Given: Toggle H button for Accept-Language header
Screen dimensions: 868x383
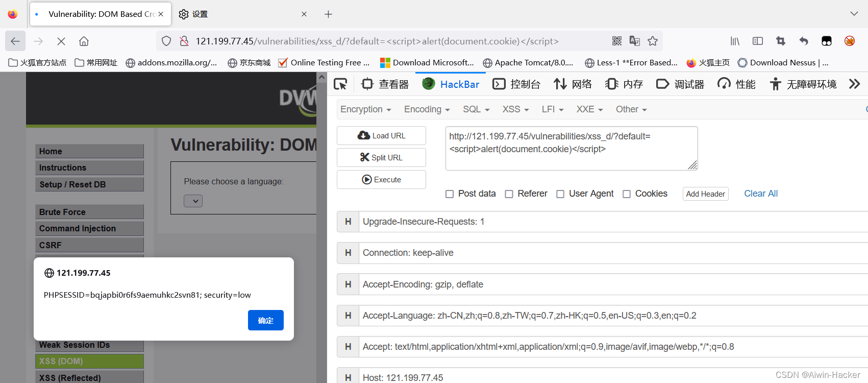Looking at the screenshot, I should (348, 316).
